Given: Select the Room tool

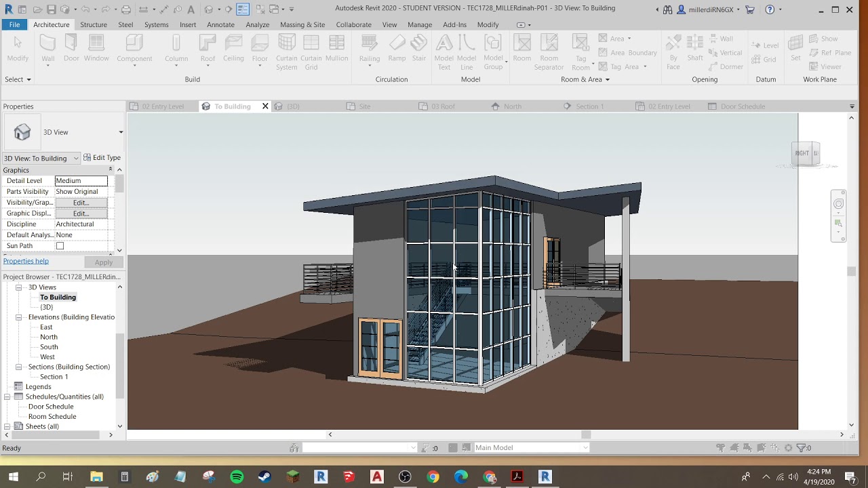Looking at the screenshot, I should (x=522, y=49).
